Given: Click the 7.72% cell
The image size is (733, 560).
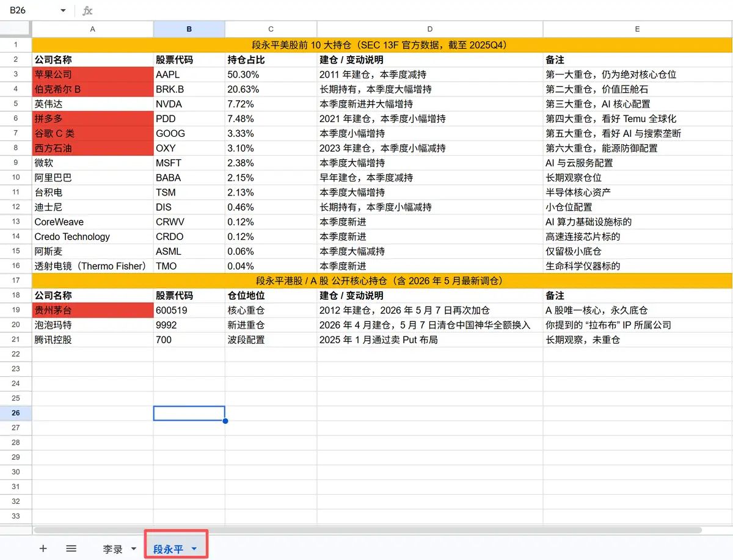Looking at the screenshot, I should coord(271,104).
